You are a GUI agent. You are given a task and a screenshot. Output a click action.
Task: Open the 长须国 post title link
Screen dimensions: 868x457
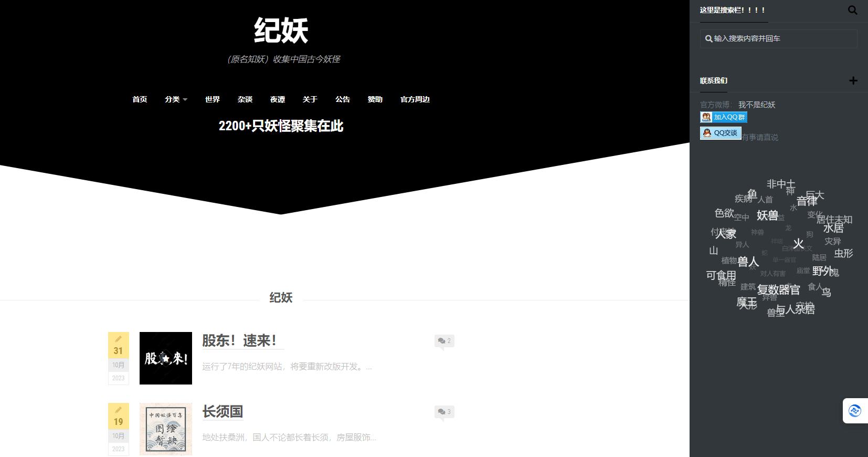click(223, 412)
